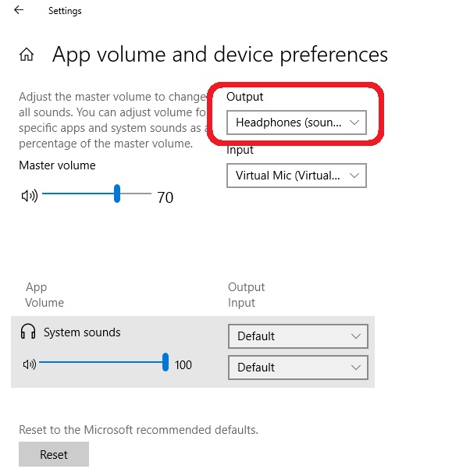Go back with the arrow icon

[19, 10]
